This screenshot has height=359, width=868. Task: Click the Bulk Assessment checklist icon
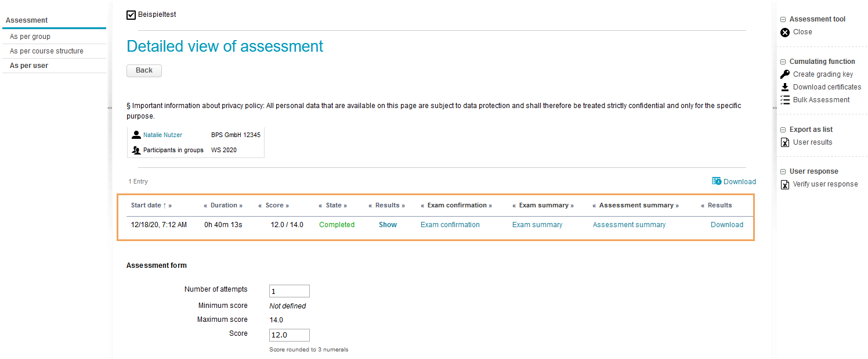click(785, 100)
